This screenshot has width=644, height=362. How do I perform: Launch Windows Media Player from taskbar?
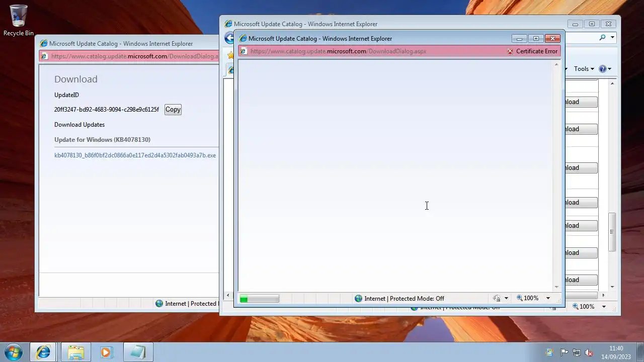(x=106, y=352)
